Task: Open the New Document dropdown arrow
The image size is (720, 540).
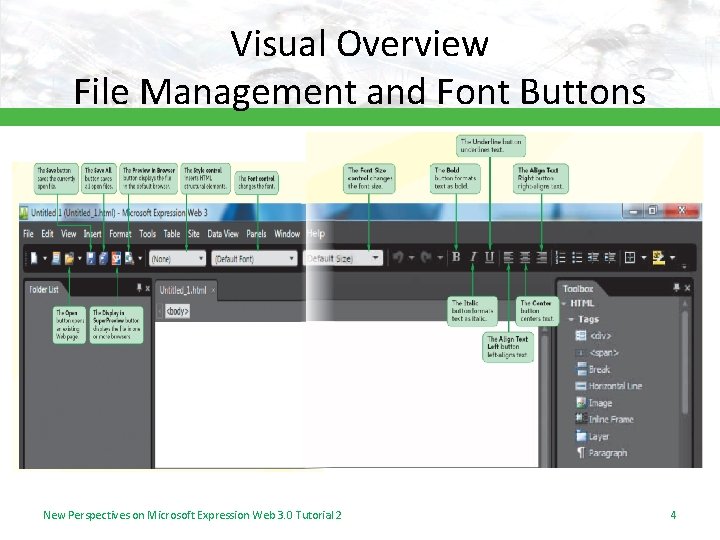Action: click(45, 259)
